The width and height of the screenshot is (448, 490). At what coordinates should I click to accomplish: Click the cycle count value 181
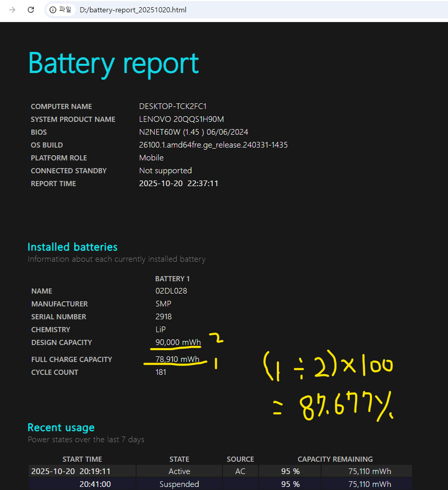[161, 372]
